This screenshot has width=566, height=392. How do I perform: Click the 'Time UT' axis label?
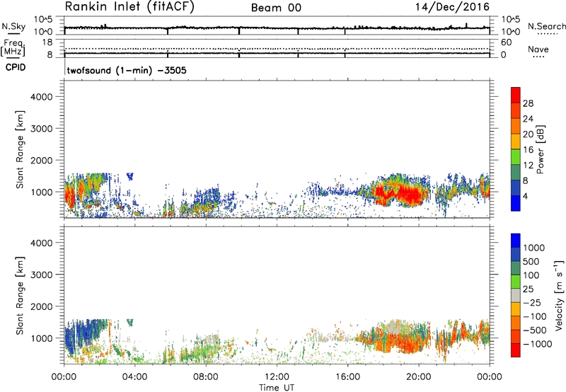(x=277, y=387)
